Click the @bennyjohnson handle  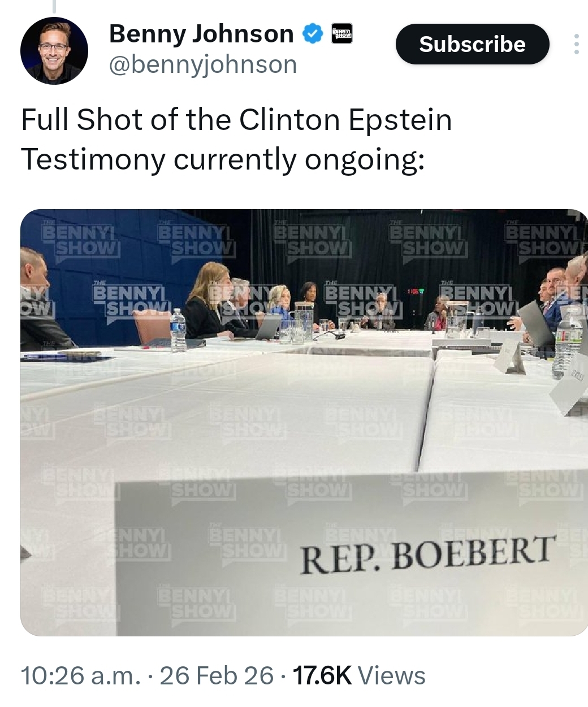tap(202, 64)
